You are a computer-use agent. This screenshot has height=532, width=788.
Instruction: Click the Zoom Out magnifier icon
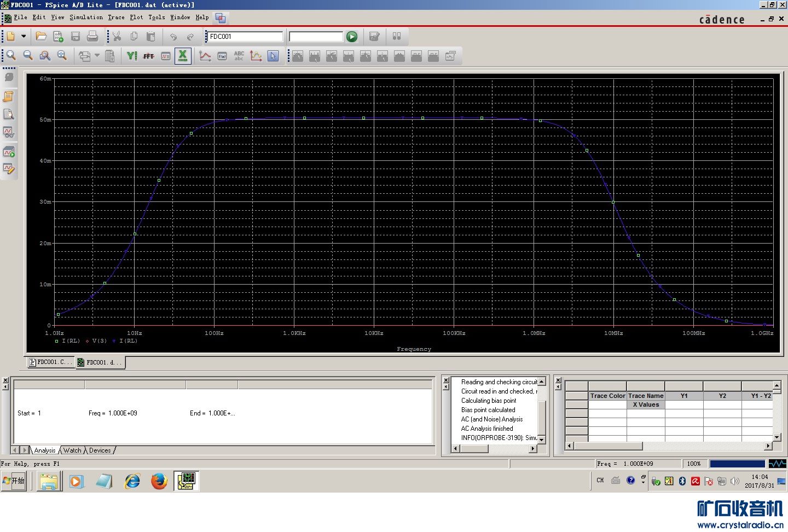tap(28, 55)
